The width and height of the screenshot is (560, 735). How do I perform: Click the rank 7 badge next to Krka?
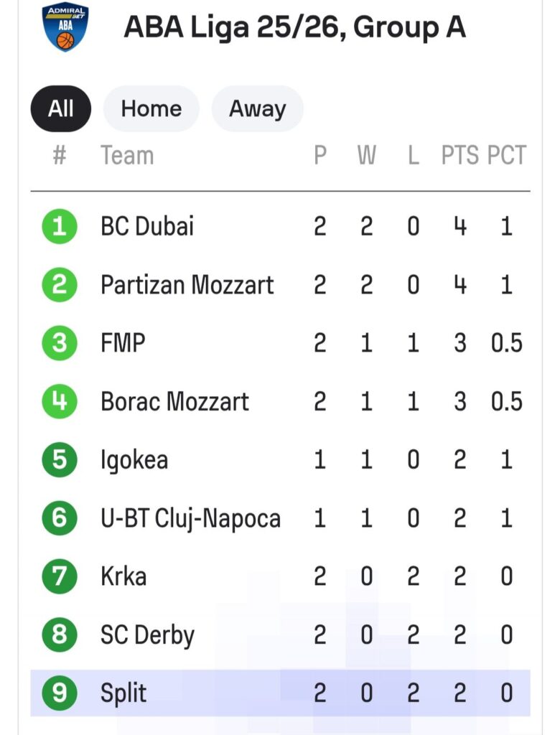tap(60, 576)
